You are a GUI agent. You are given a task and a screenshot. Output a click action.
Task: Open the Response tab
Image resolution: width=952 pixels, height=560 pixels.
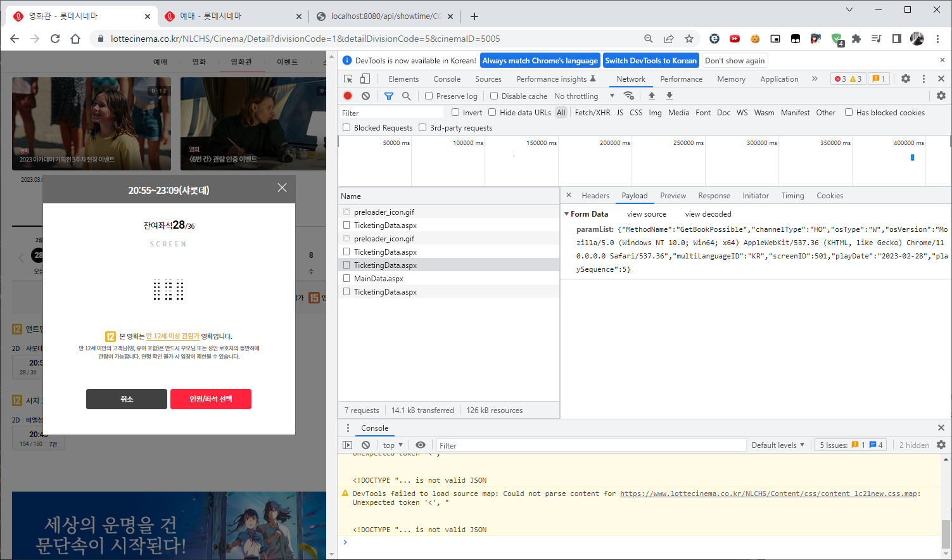(714, 196)
